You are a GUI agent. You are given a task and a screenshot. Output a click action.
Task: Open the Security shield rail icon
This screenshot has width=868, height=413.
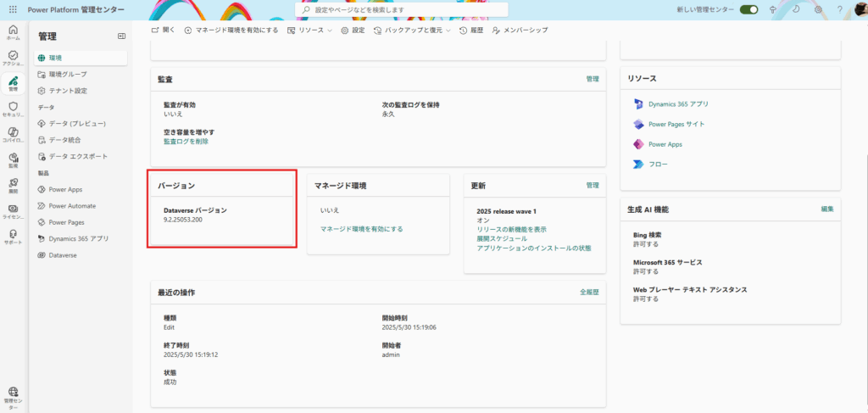[14, 106]
